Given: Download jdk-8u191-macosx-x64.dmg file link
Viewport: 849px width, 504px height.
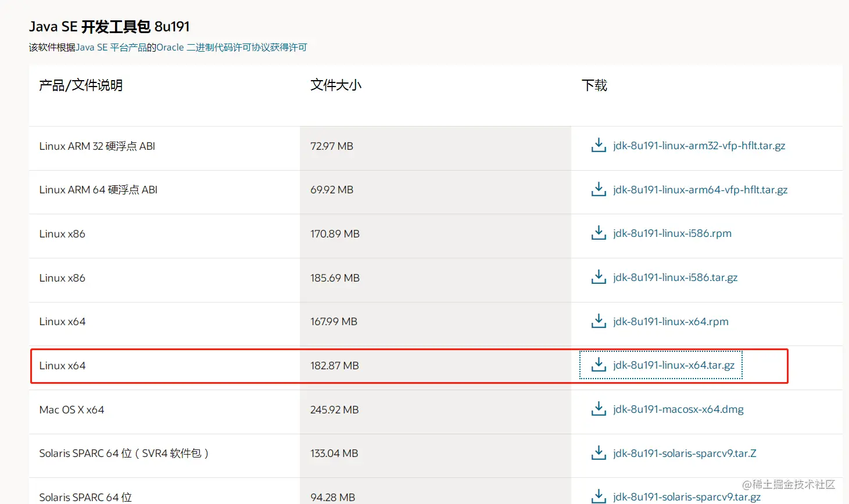Looking at the screenshot, I should [x=678, y=409].
